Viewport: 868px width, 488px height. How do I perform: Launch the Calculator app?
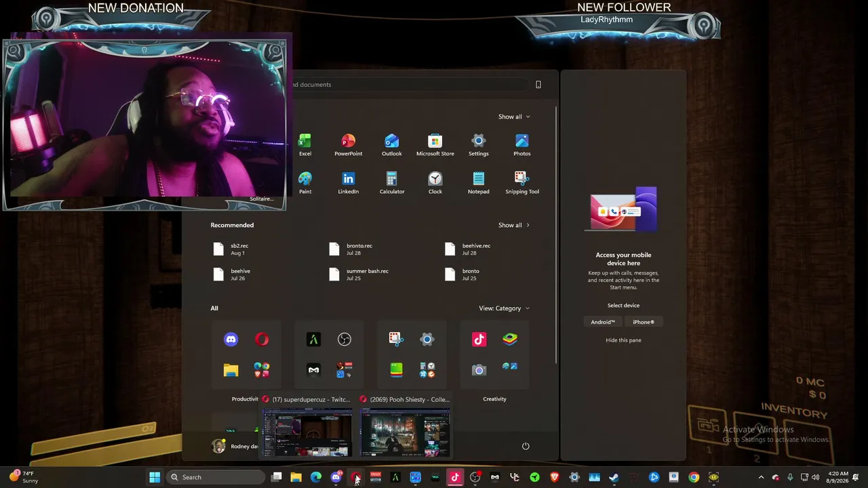[391, 182]
